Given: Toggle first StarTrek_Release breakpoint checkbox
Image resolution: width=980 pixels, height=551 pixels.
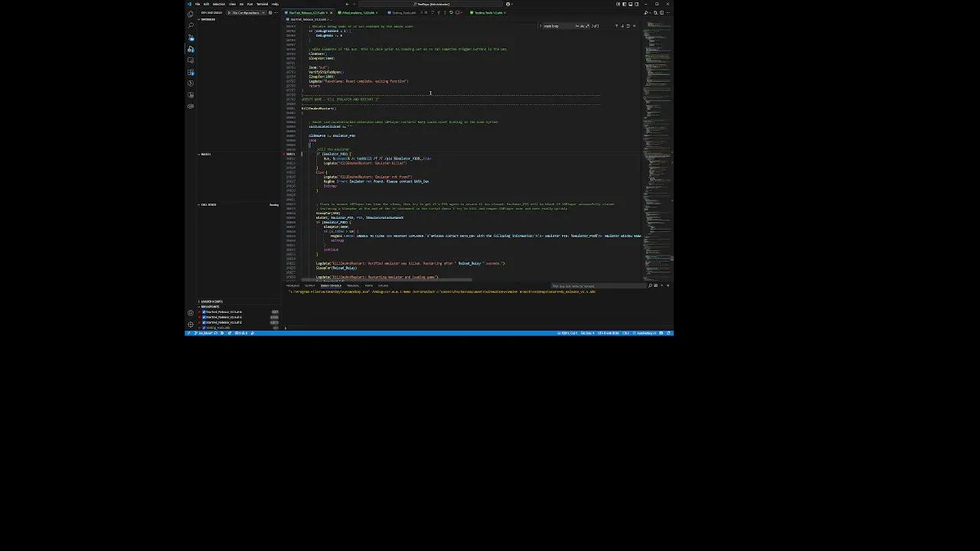Looking at the screenshot, I should point(204,312).
